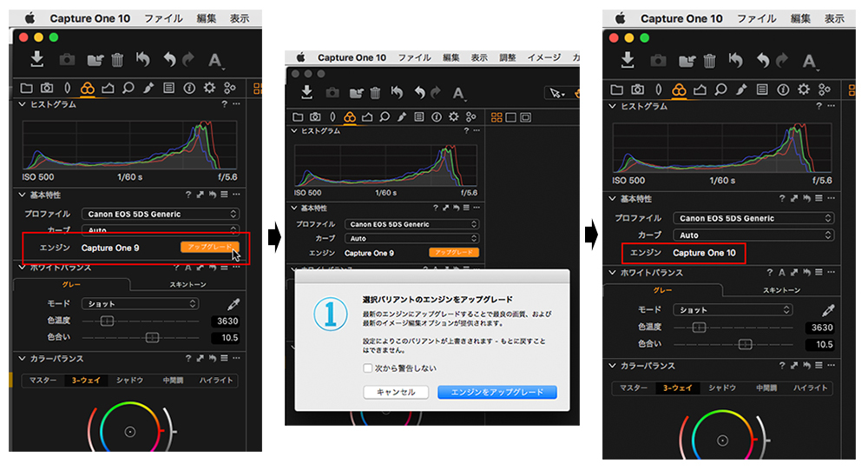
Task: Open the Details magnifier tool tab in left window
Action: (128, 88)
